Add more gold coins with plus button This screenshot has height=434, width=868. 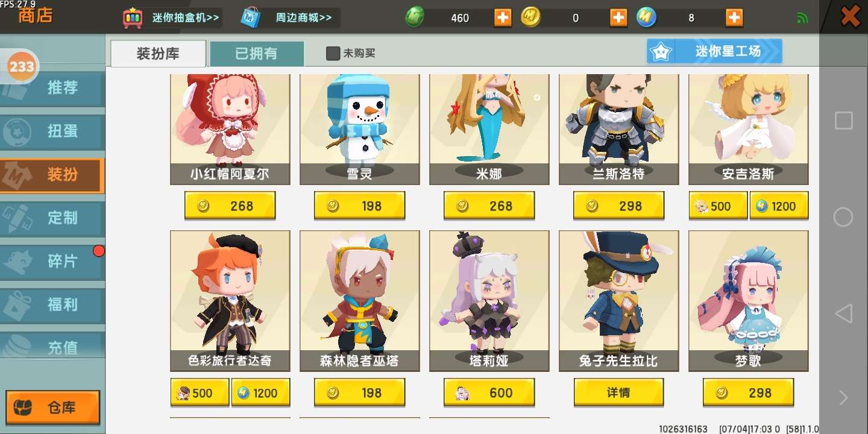pyautogui.click(x=618, y=17)
